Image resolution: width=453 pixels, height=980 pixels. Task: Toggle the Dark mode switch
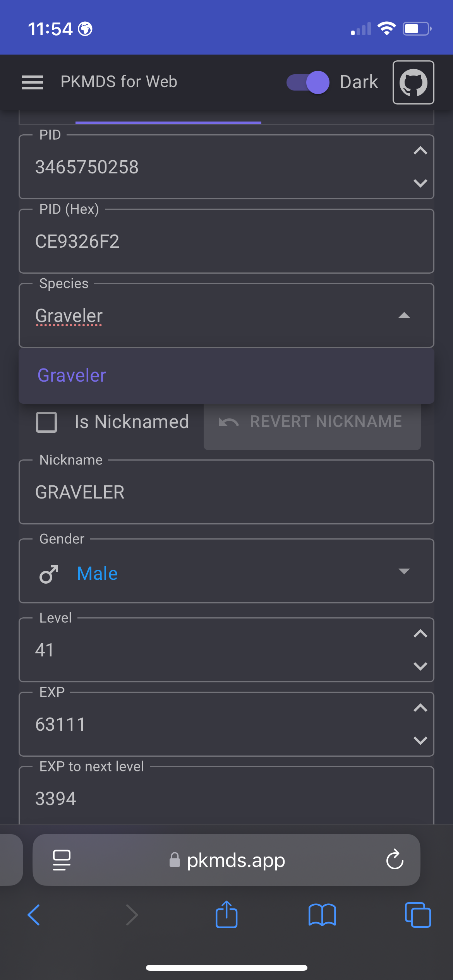point(308,82)
